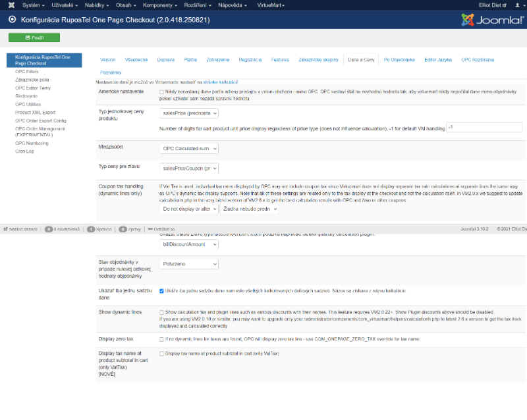Enable the Show dynamic lines checkbox
The height and width of the screenshot is (420, 527).
pos(161,313)
